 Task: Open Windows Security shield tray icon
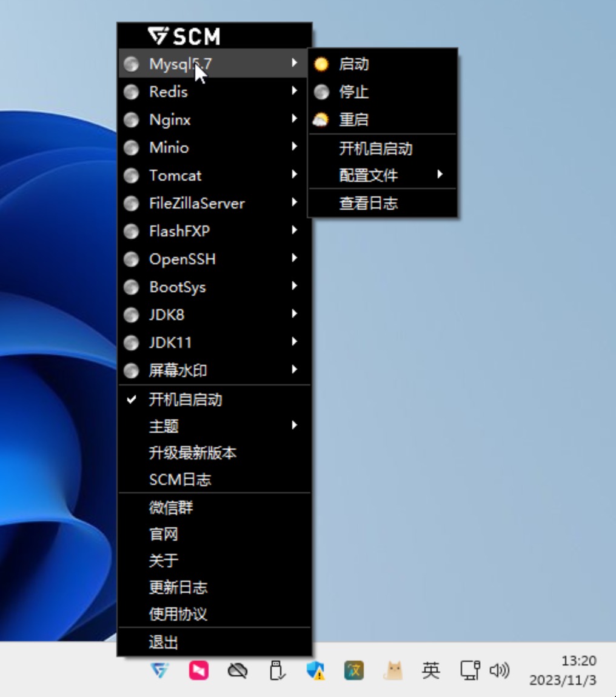[x=315, y=670]
